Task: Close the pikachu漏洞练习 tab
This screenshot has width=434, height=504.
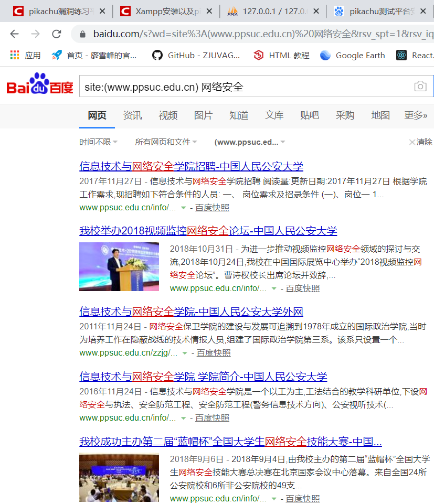Action: (x=102, y=11)
